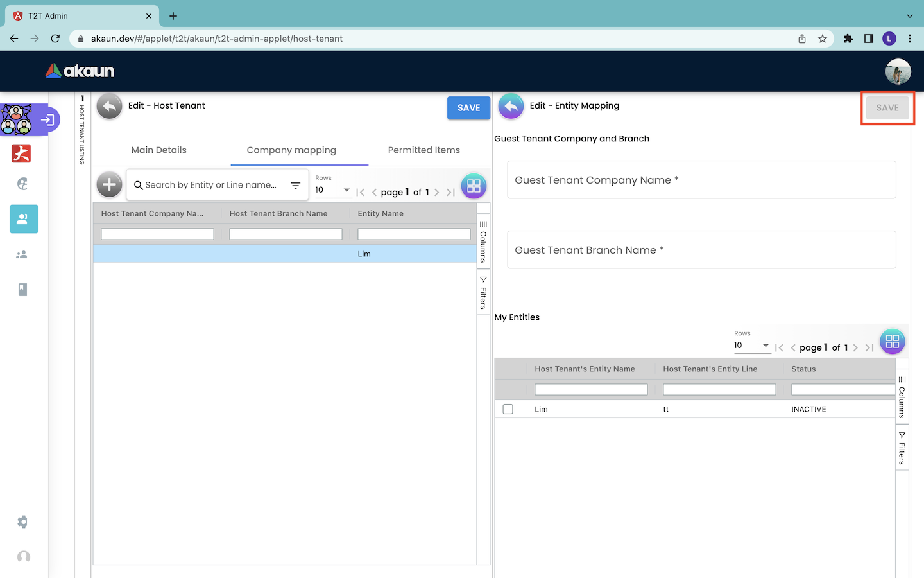Click the gray back arrow beside Edit - Host Tenant
The width and height of the screenshot is (924, 578).
click(x=110, y=107)
